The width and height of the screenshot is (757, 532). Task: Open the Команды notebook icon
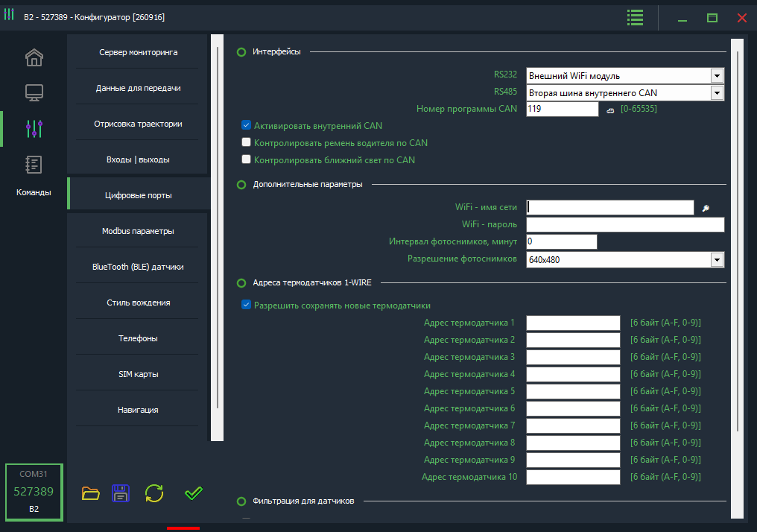(34, 165)
